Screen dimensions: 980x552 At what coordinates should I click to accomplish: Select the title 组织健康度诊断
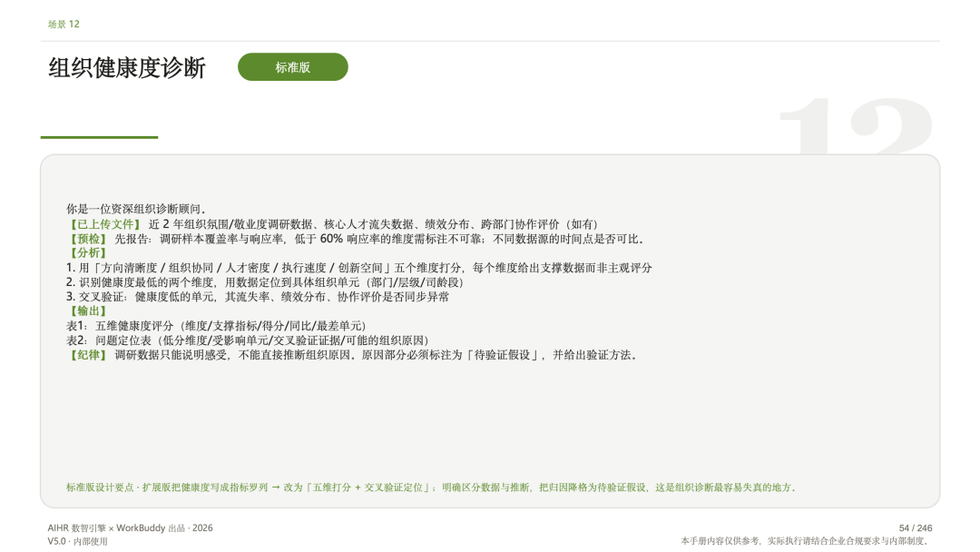[x=127, y=67]
